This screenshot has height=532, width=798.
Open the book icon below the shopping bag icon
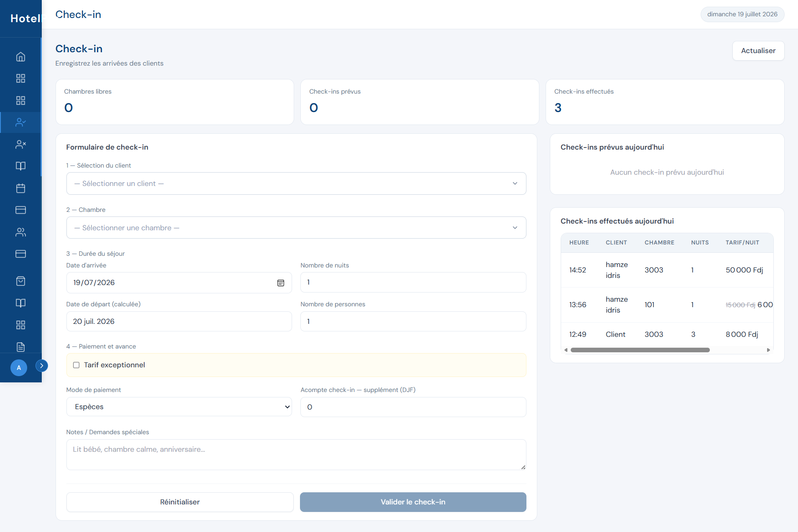(20, 303)
